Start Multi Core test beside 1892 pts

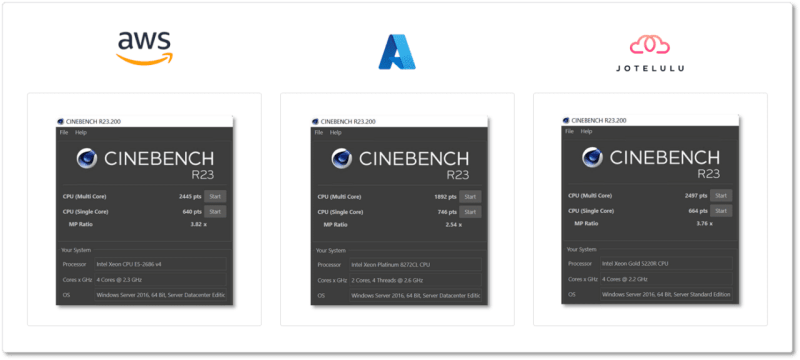point(470,196)
